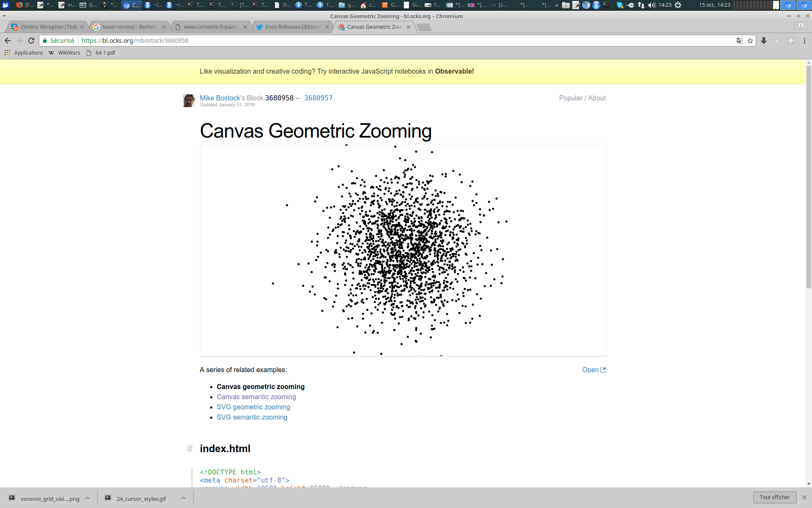Image resolution: width=812 pixels, height=508 pixels.
Task: Click the Tout afficher button
Action: (774, 497)
